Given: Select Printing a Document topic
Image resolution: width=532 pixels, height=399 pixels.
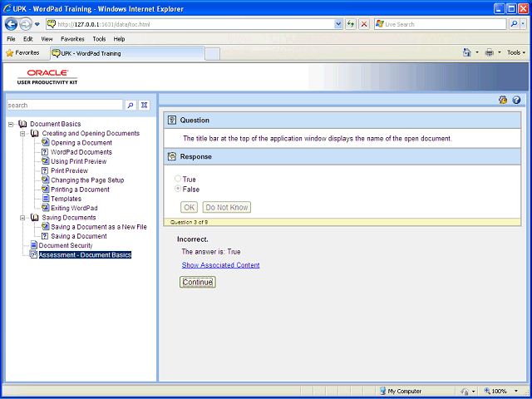Looking at the screenshot, I should click(x=80, y=190).
